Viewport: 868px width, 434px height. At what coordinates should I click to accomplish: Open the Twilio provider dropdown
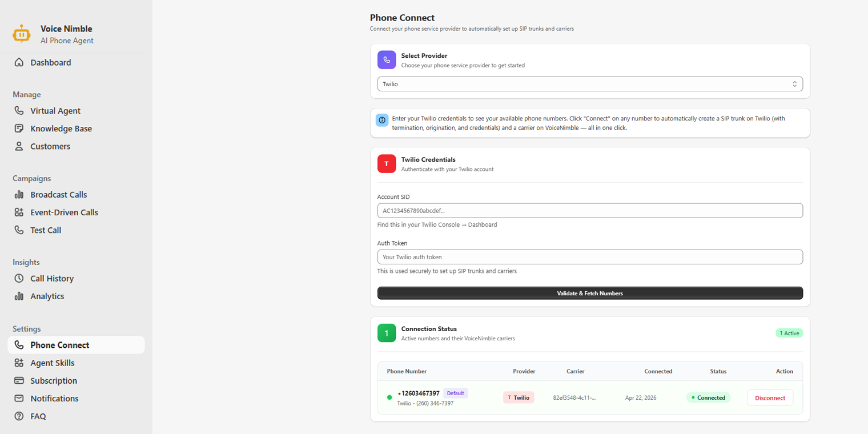(x=590, y=84)
